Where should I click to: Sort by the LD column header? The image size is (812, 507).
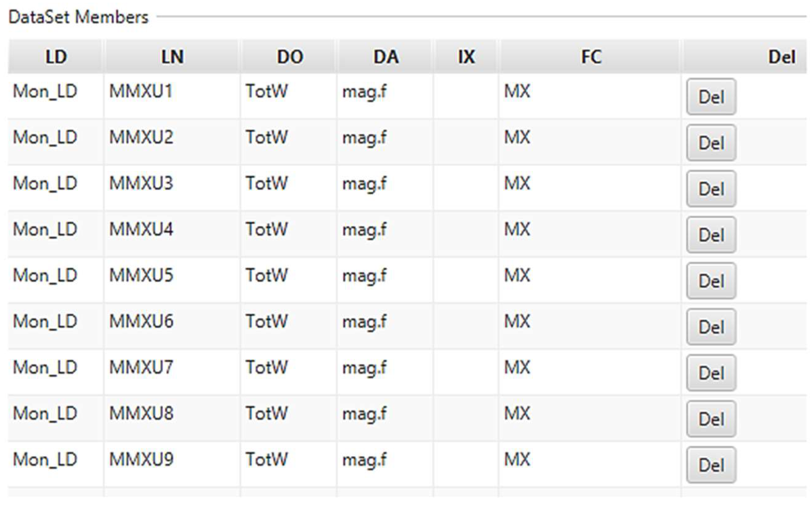pyautogui.click(x=56, y=57)
